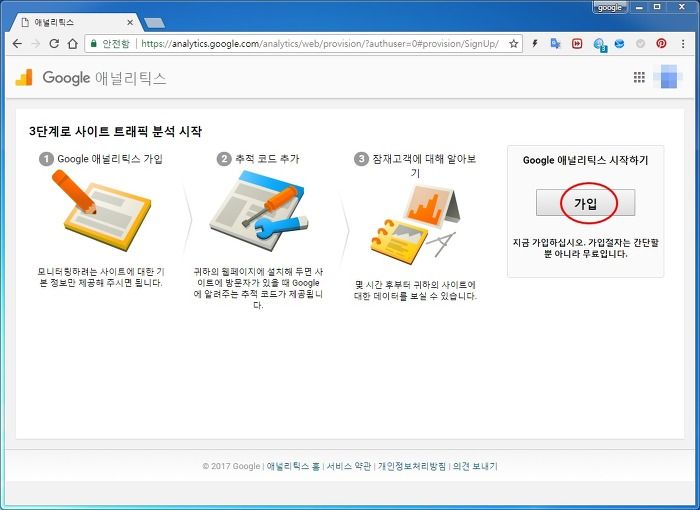Open the 개인정보처리방침 footer link

(x=412, y=466)
